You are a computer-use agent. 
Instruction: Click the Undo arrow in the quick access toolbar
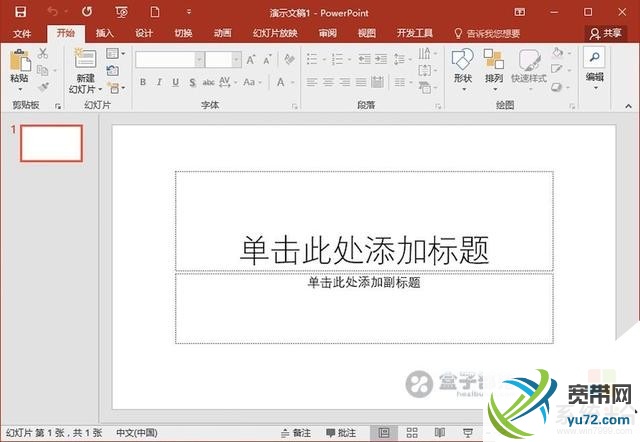[x=52, y=11]
